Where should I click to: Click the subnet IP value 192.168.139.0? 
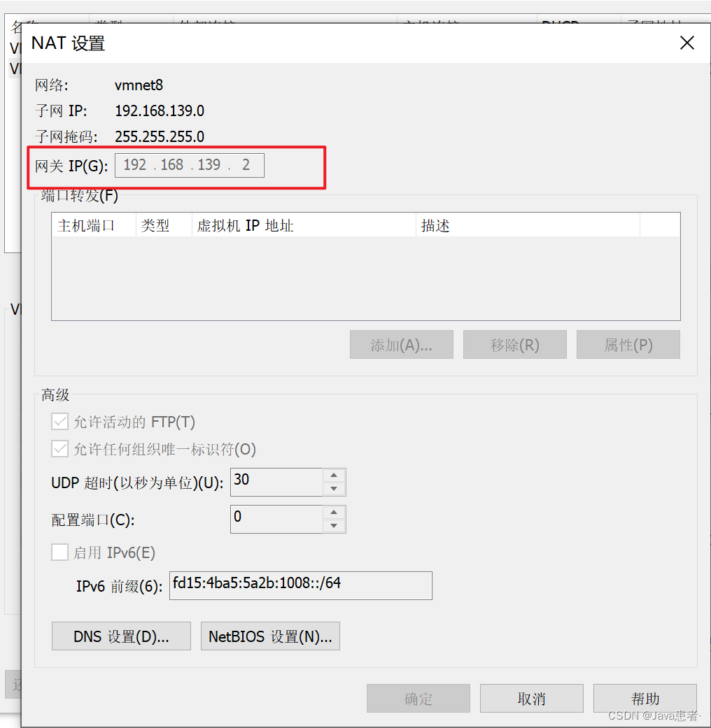pos(160,110)
